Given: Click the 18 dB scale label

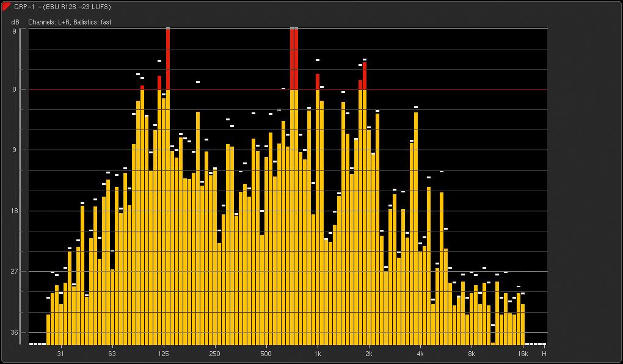Looking at the screenshot, I should (x=14, y=211).
